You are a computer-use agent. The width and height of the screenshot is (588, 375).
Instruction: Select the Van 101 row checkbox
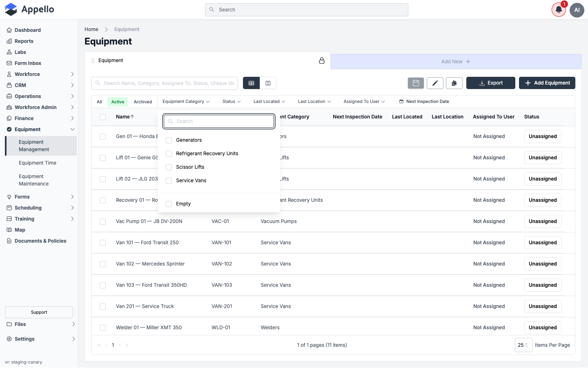[103, 243]
